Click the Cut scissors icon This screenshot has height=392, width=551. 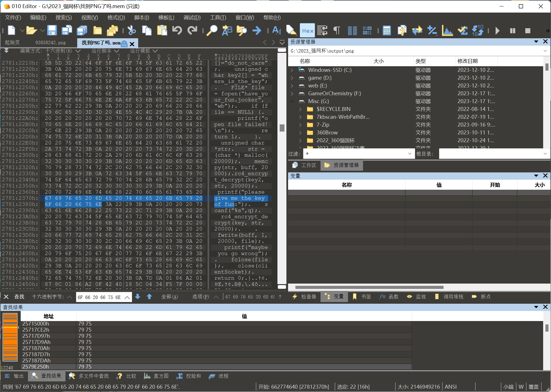click(132, 30)
